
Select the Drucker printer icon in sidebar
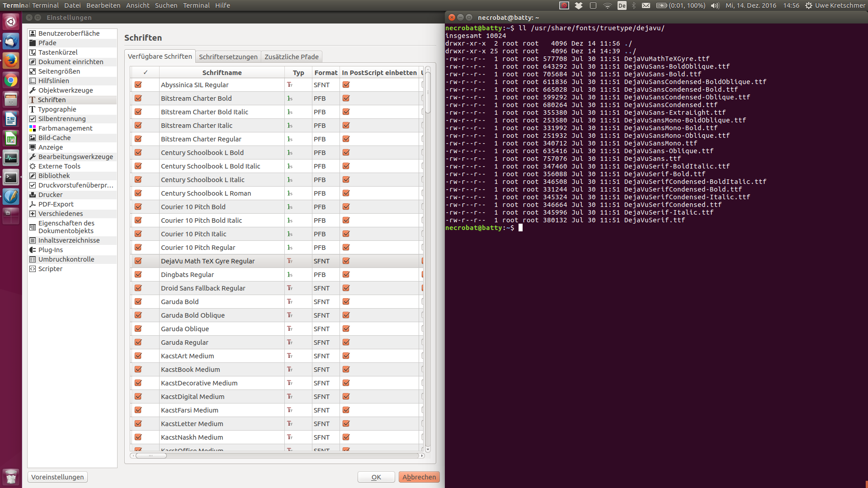click(33, 195)
